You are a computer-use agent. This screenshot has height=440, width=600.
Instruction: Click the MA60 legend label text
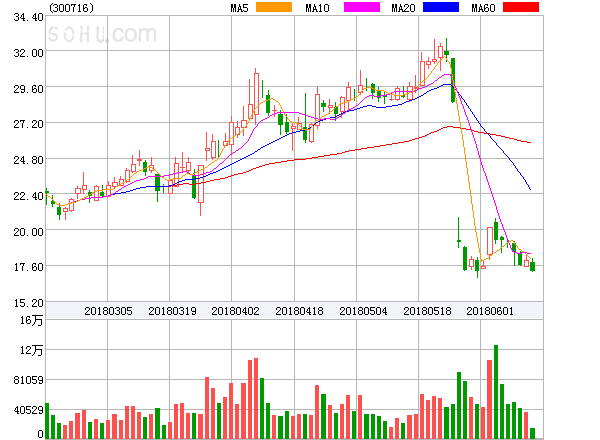(483, 8)
